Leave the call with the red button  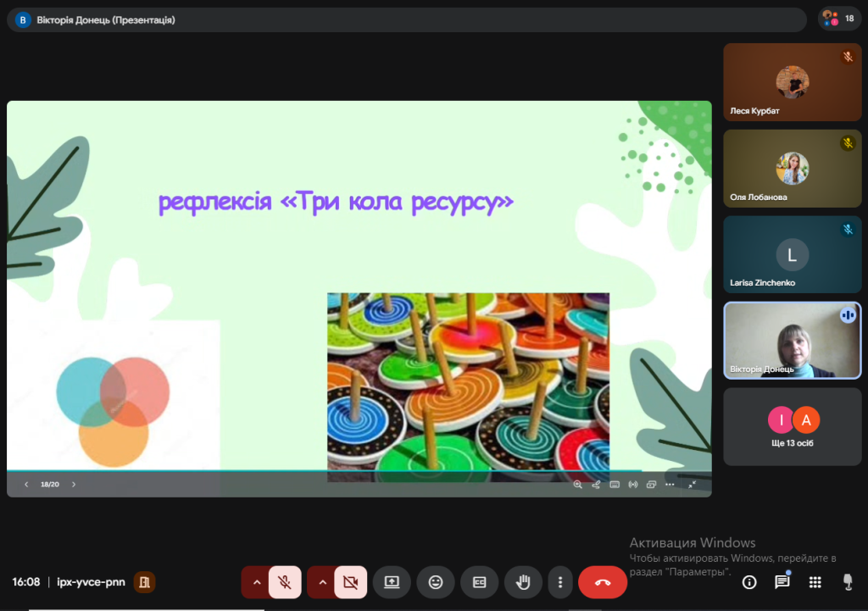[603, 582]
